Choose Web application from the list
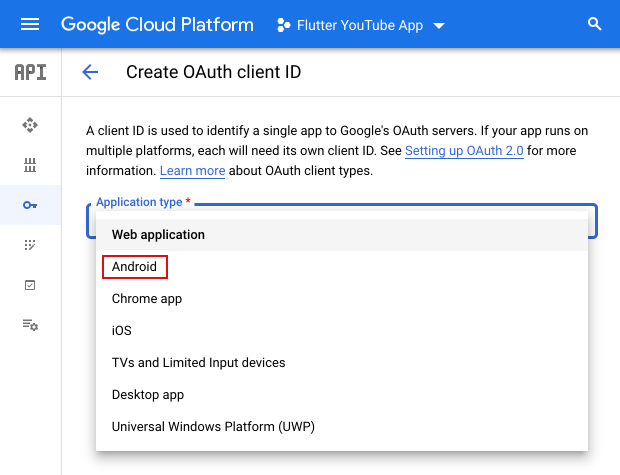 tap(158, 235)
